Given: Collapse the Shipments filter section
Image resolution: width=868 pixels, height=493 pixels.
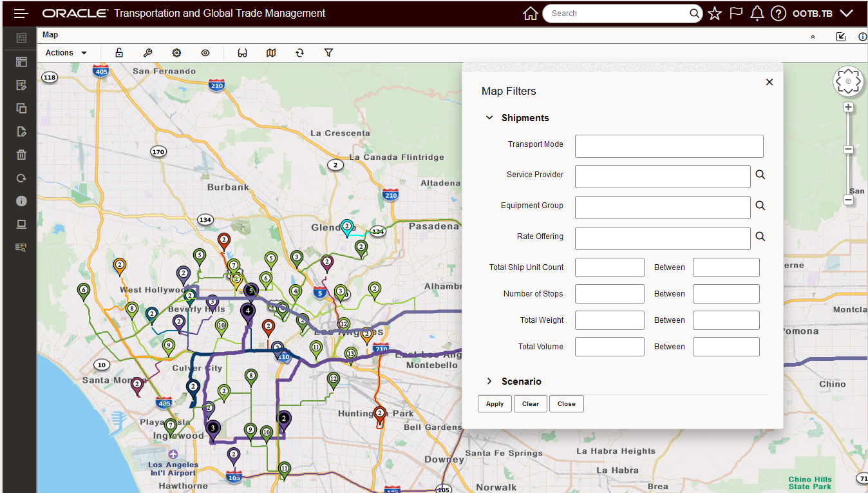Looking at the screenshot, I should click(x=489, y=118).
